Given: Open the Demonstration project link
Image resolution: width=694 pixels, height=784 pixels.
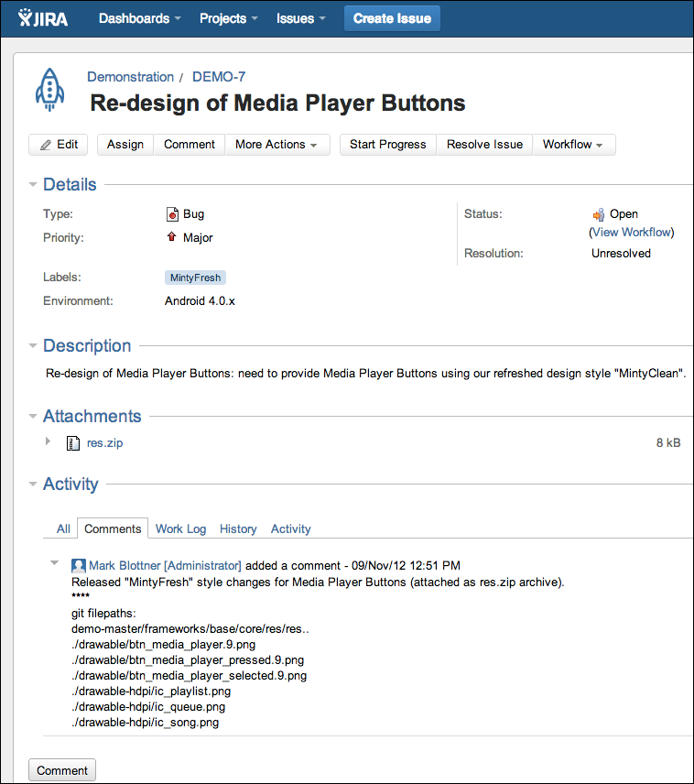Looking at the screenshot, I should pos(131,77).
